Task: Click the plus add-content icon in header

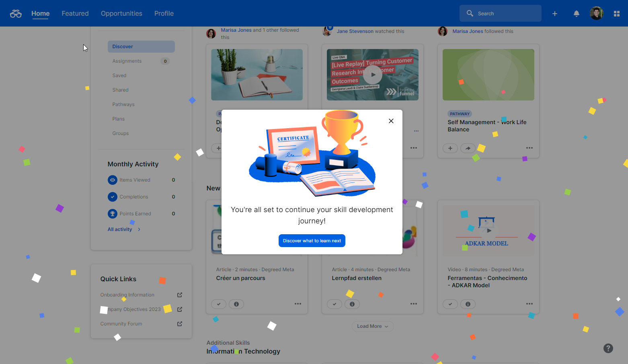Action: coord(554,14)
